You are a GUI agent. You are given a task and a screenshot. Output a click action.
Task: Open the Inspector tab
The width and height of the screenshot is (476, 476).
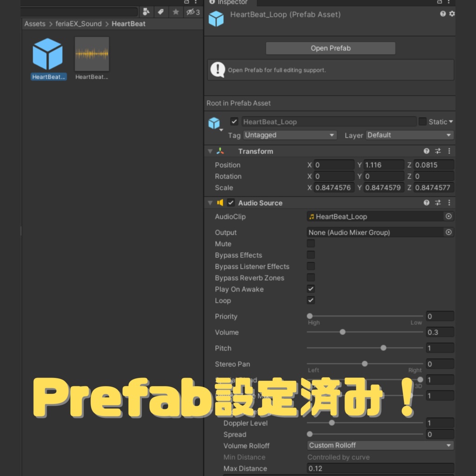230,2
